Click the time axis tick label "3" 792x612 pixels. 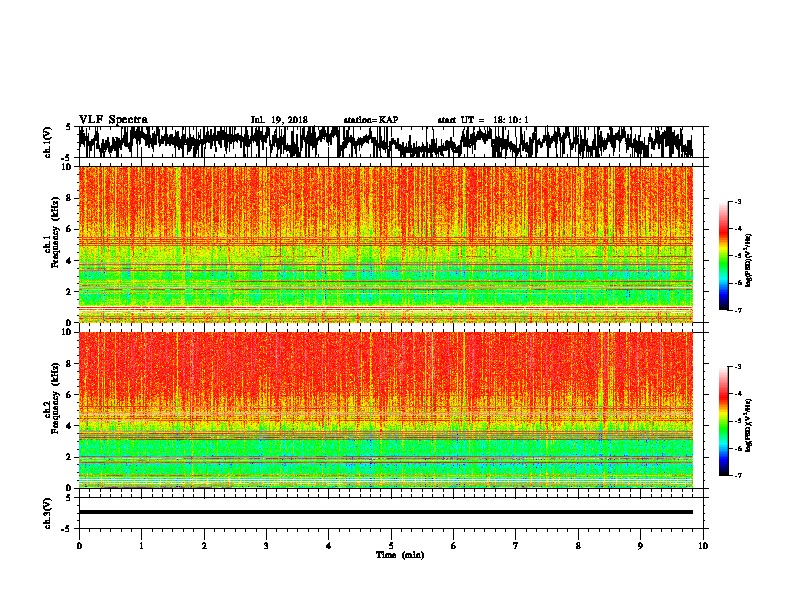(x=266, y=546)
